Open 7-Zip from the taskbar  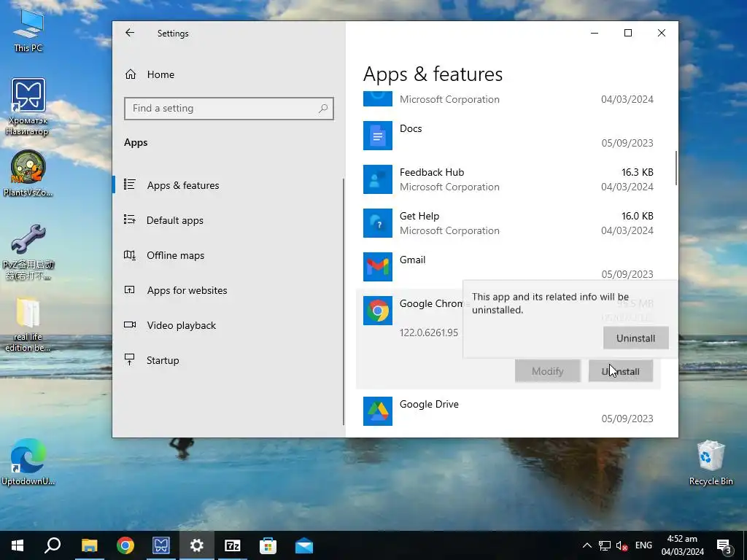[233, 545]
